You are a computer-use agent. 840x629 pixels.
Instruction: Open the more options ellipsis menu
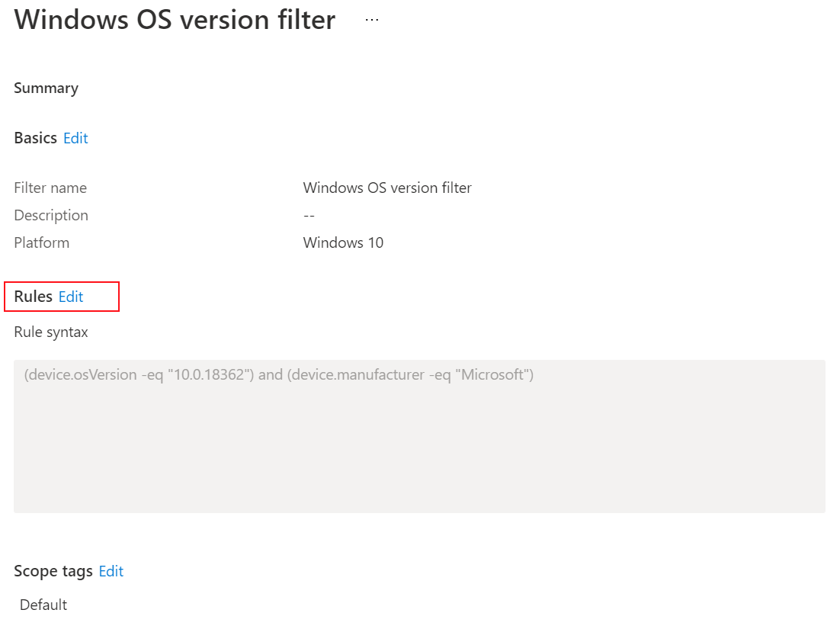[371, 18]
